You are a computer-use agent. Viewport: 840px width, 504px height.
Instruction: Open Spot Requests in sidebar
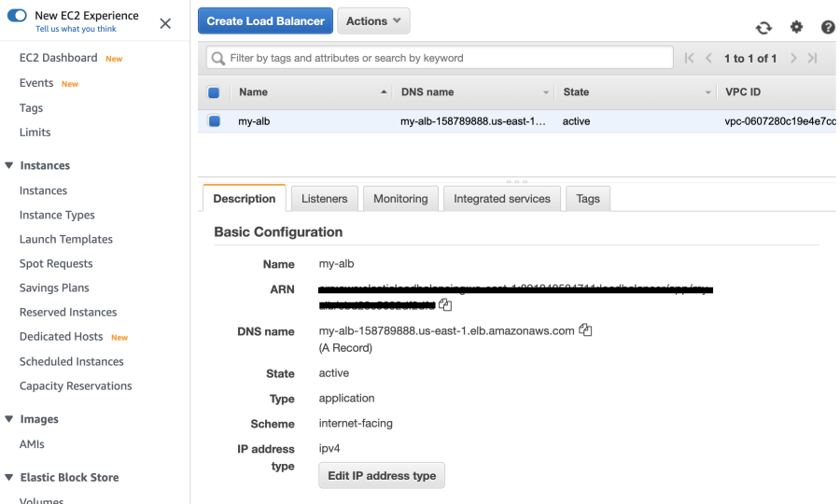pyautogui.click(x=56, y=264)
